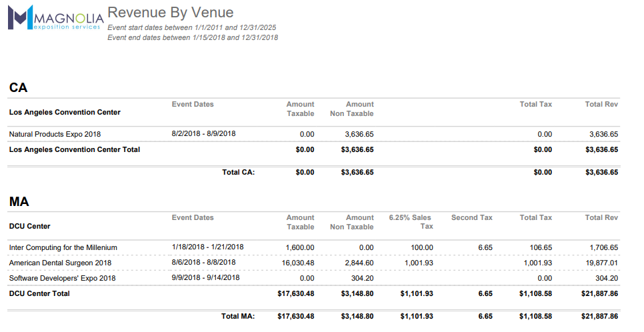Image resolution: width=644 pixels, height=332 pixels.
Task: Open the Natural Products Expo 2018 event
Action: pos(55,134)
